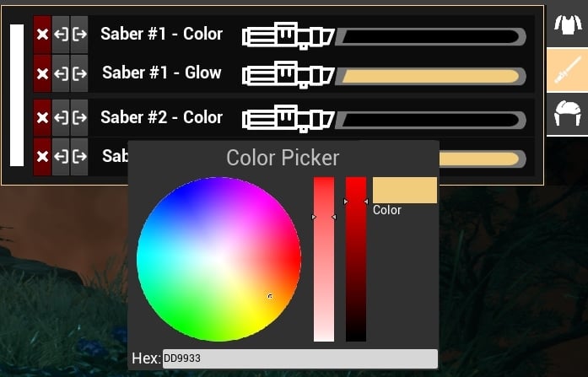Click the tan Saber #1 - Glow blade swatch
Image resolution: width=588 pixels, height=377 pixels.
pyautogui.click(x=430, y=76)
